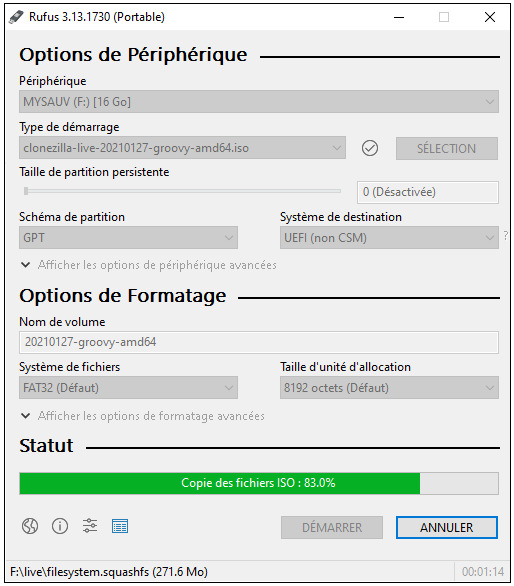Show the log window icon
514x586 pixels.
(x=120, y=526)
